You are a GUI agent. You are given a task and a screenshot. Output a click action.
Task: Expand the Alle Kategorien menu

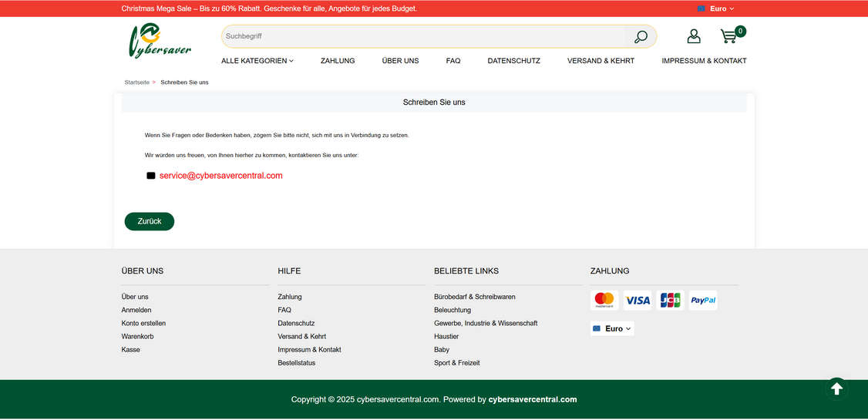[257, 61]
